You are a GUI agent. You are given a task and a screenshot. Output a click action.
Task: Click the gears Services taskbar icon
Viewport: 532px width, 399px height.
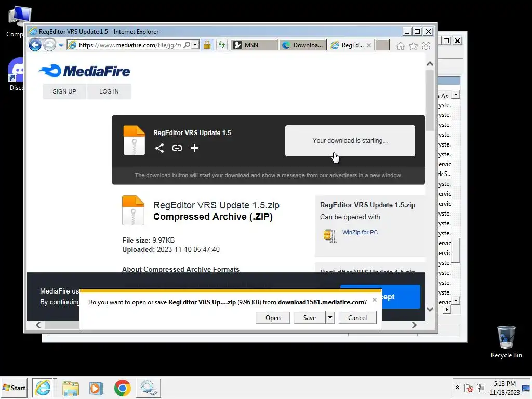[x=148, y=388]
